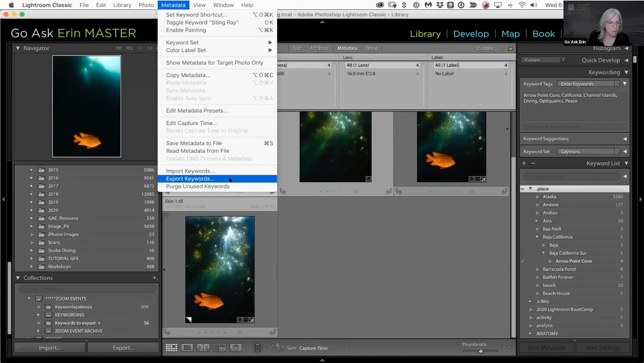
Task: Hide the filmstrip with bottom arrow
Action: (x=322, y=360)
